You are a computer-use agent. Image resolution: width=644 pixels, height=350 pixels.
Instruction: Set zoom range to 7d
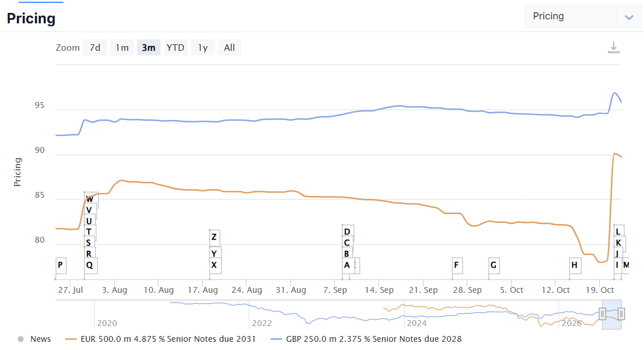(x=95, y=48)
